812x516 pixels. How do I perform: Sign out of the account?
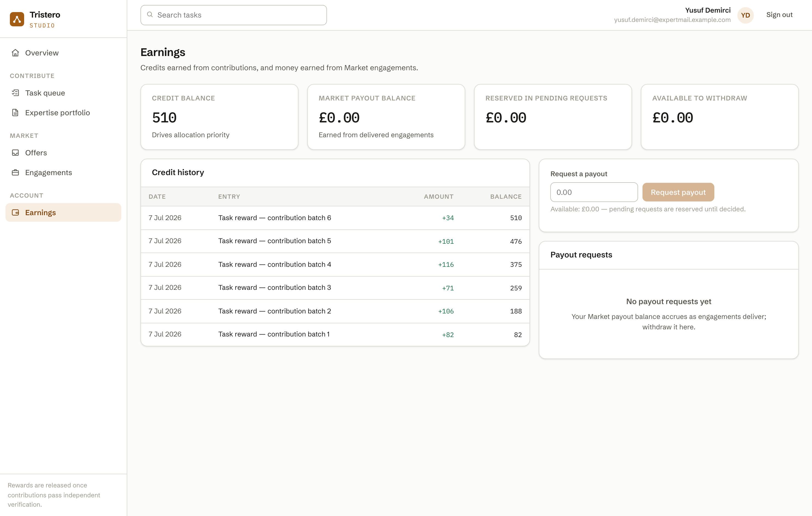(x=779, y=15)
